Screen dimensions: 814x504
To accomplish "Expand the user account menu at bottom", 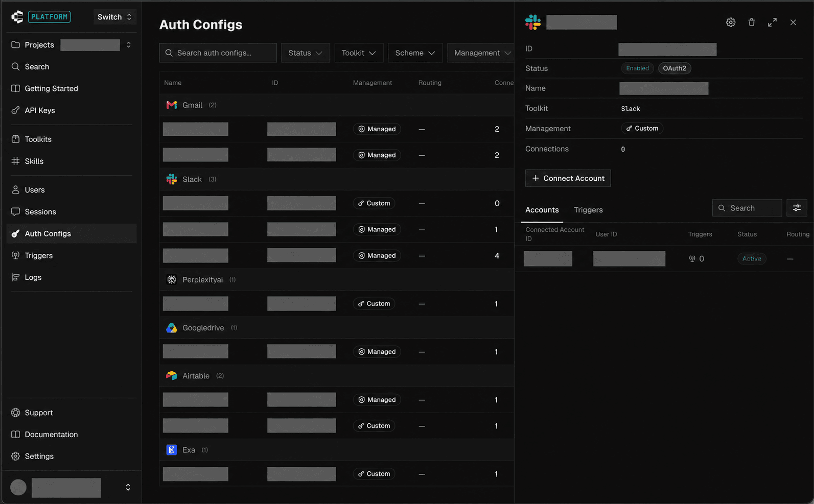I will (x=128, y=488).
